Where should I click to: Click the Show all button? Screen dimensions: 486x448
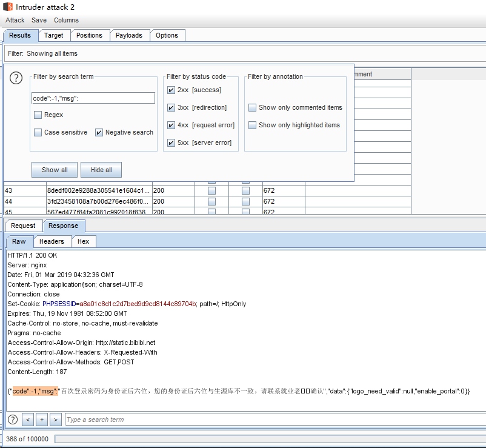tap(55, 170)
